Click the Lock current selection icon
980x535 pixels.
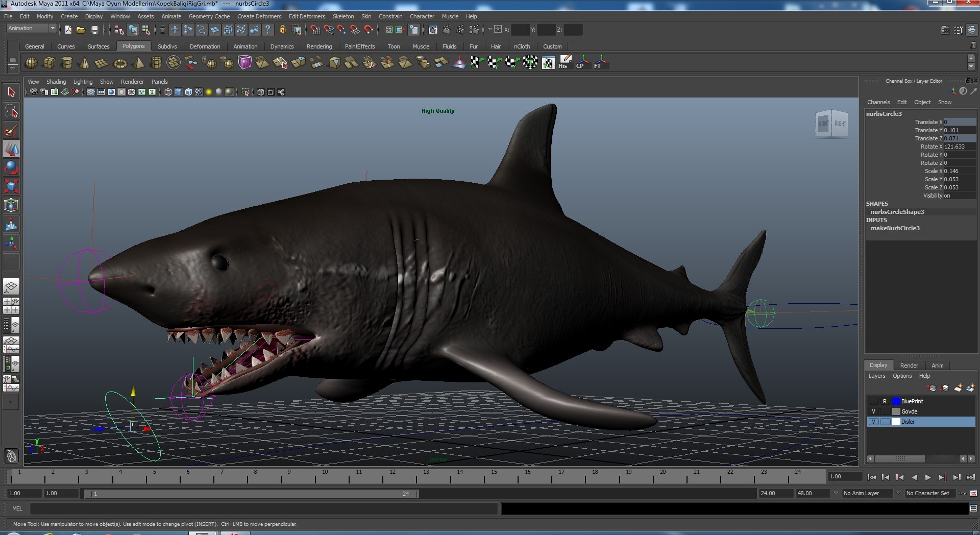click(x=282, y=30)
